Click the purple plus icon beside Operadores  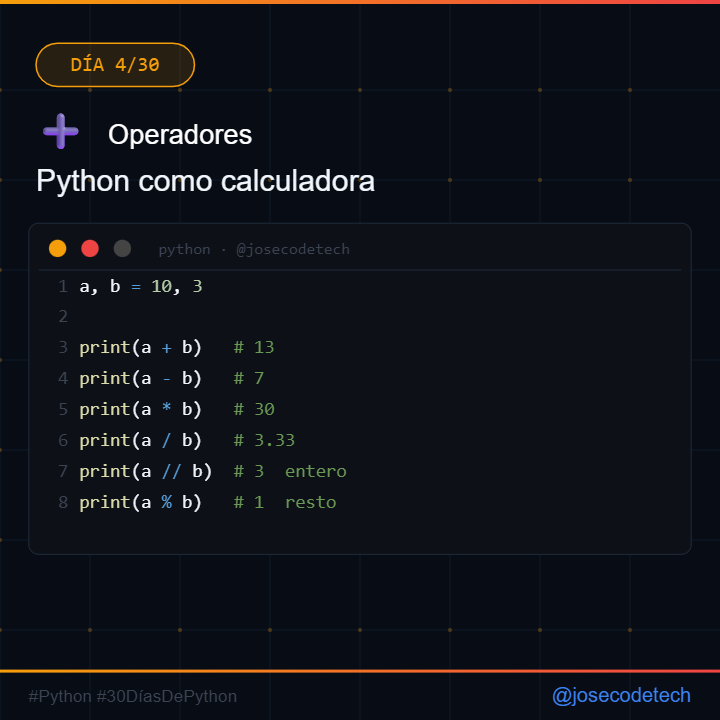[x=61, y=131]
